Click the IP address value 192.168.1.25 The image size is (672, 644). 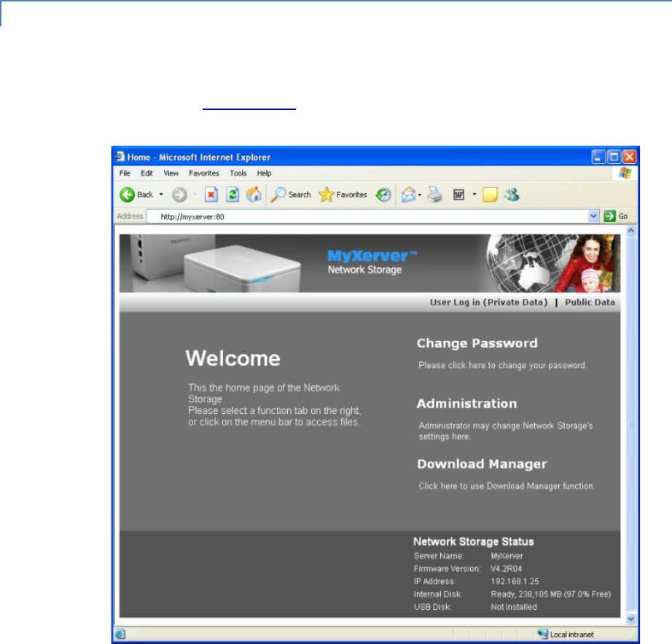click(515, 581)
